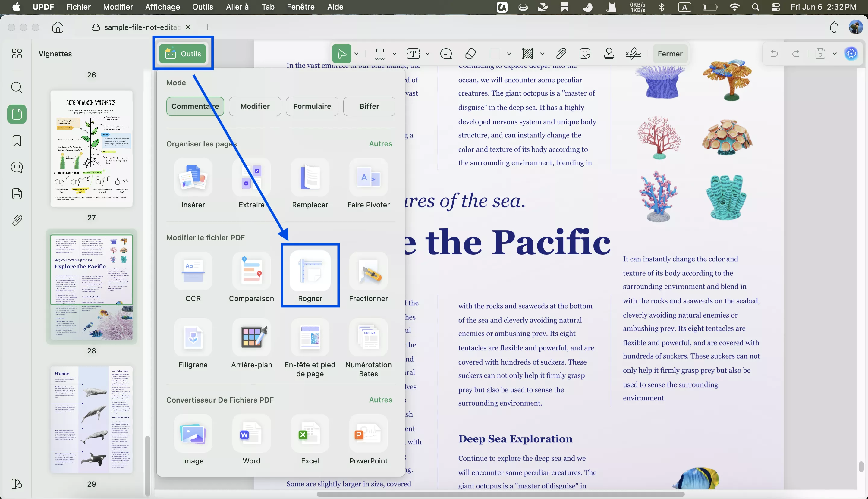Open the UPDF AI assistant icon
Image resolution: width=868 pixels, height=499 pixels.
pyautogui.click(x=851, y=53)
